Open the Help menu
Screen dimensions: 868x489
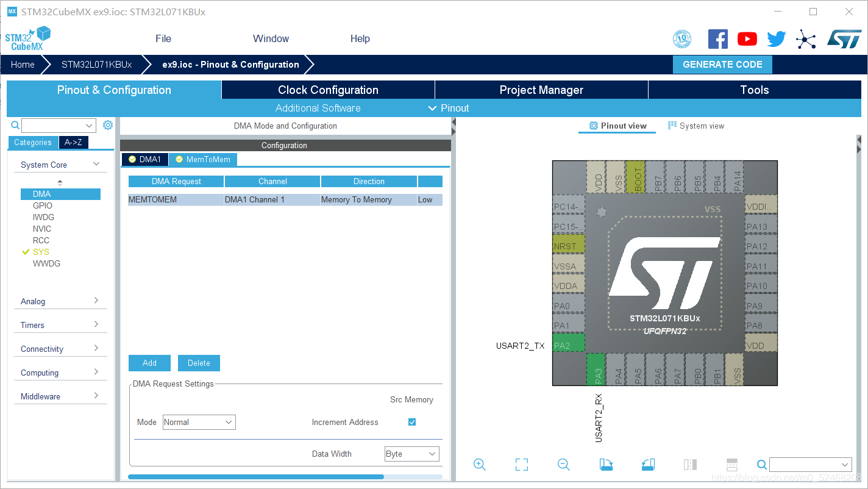coord(360,38)
